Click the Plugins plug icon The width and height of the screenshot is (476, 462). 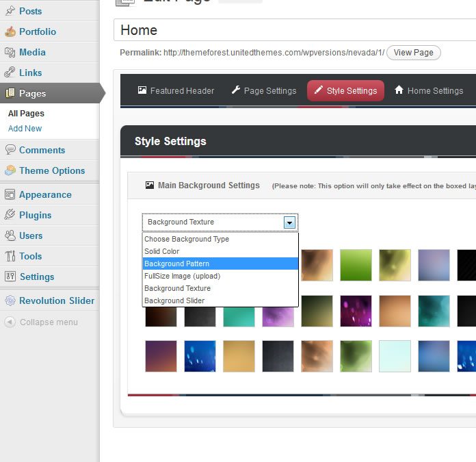click(10, 215)
